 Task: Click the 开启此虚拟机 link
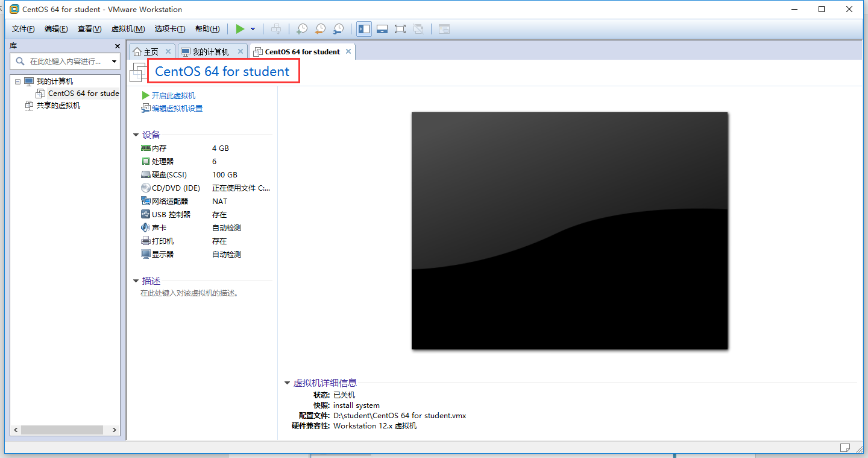(x=173, y=96)
